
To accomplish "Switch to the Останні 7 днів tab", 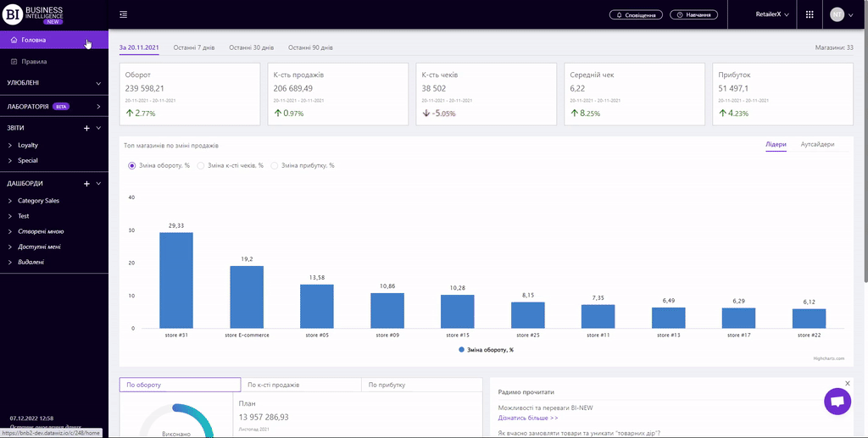I will [193, 47].
